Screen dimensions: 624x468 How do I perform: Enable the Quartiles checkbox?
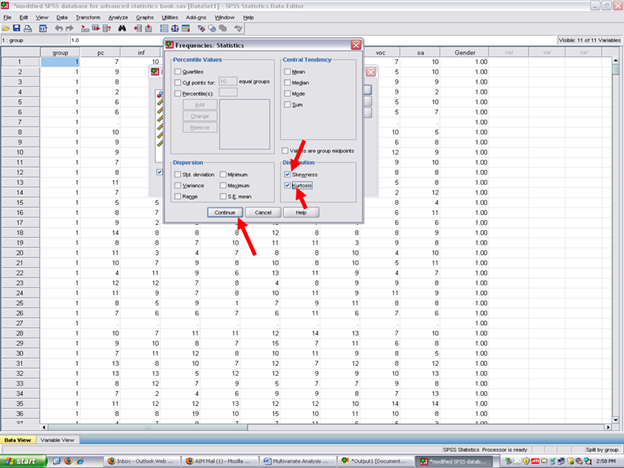[x=178, y=72]
